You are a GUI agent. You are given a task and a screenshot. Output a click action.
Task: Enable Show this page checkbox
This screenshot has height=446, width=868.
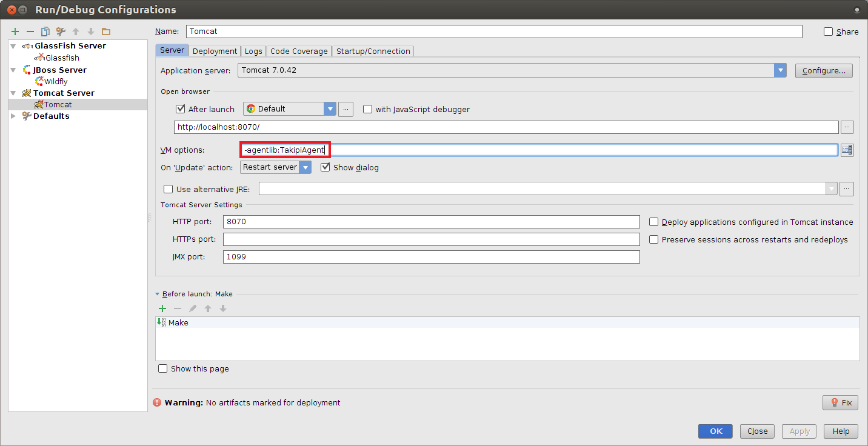[162, 368]
